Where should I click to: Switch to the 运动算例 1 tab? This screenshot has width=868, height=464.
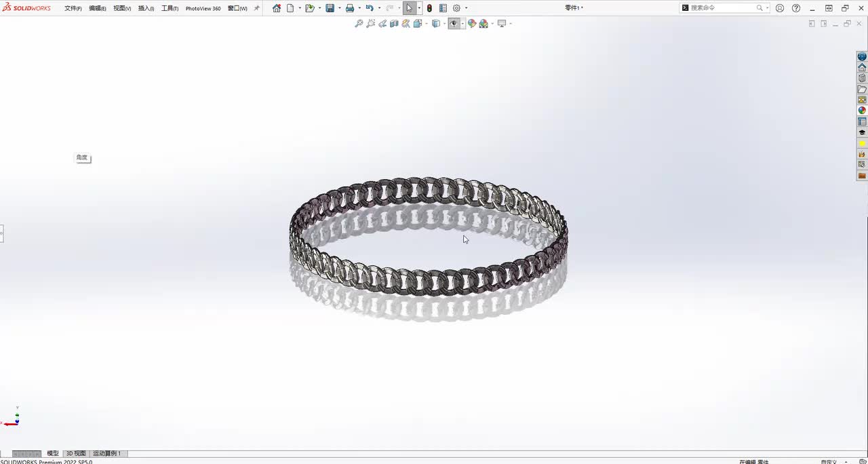[107, 453]
